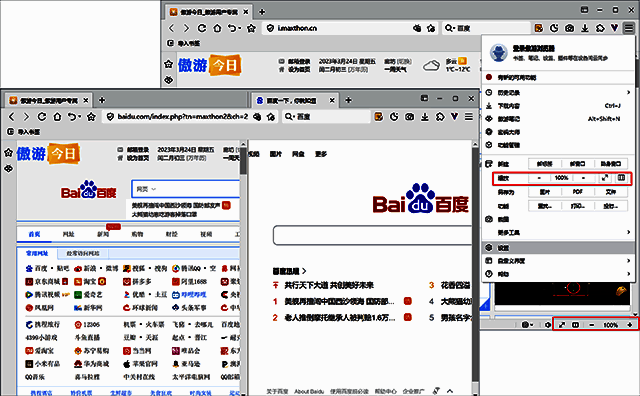Click the fullscreen arrow icon in the menu zoom row
Screen dimensions: 640x396
[605, 178]
